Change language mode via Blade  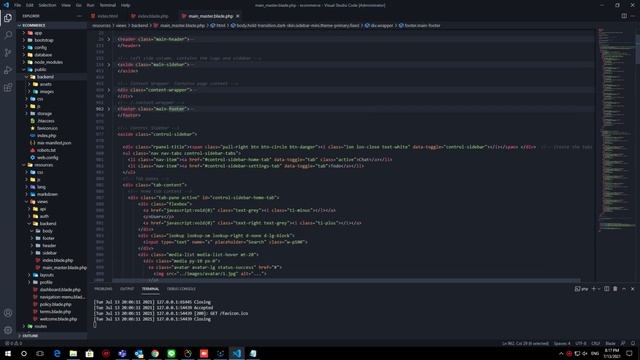(610, 343)
